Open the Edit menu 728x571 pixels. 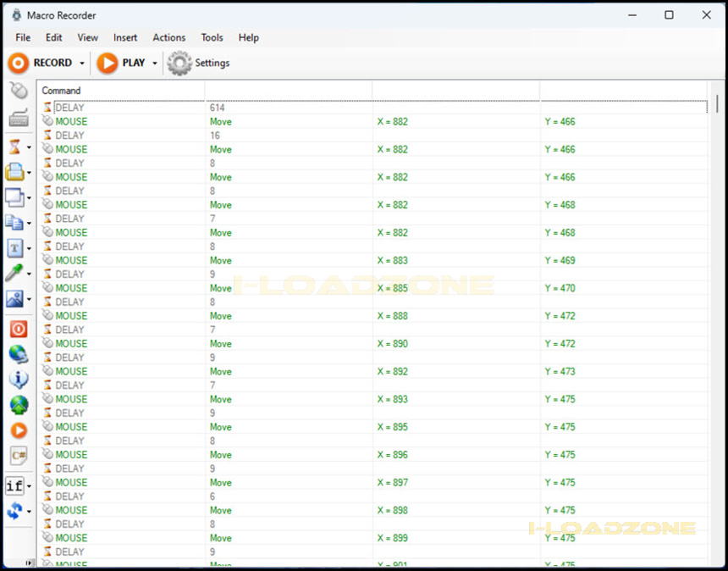[54, 37]
